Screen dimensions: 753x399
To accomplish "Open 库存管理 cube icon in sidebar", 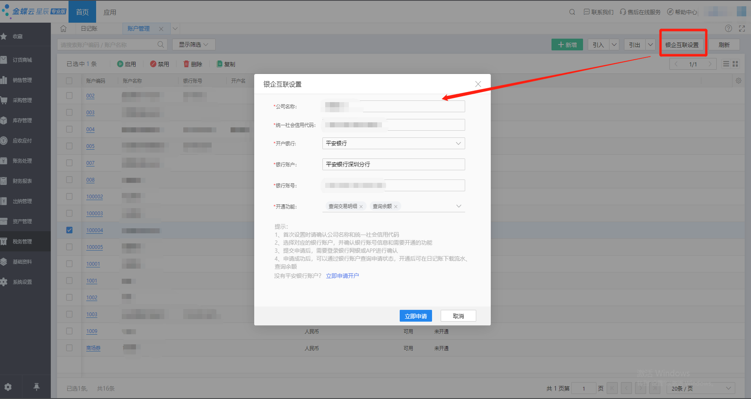I will click(x=4, y=121).
